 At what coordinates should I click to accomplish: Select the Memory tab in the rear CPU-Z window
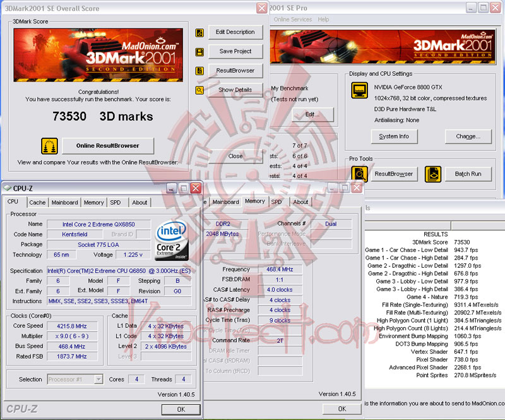pos(255,201)
